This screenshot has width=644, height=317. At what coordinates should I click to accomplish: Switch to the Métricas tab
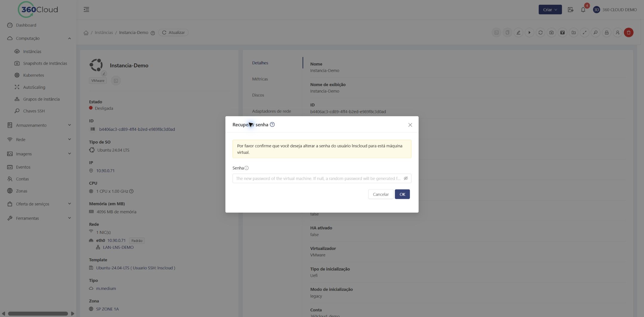coord(260,79)
